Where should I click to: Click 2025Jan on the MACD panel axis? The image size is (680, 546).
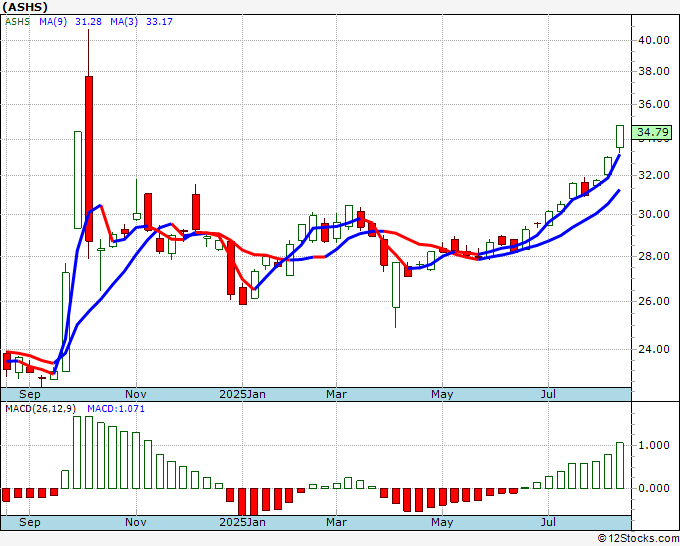[242, 522]
